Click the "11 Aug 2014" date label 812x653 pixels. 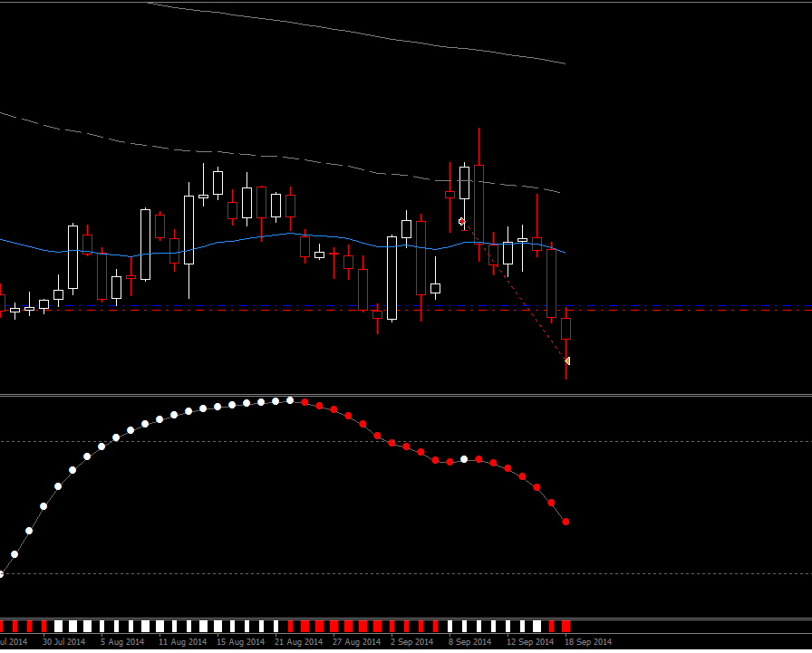click(182, 641)
